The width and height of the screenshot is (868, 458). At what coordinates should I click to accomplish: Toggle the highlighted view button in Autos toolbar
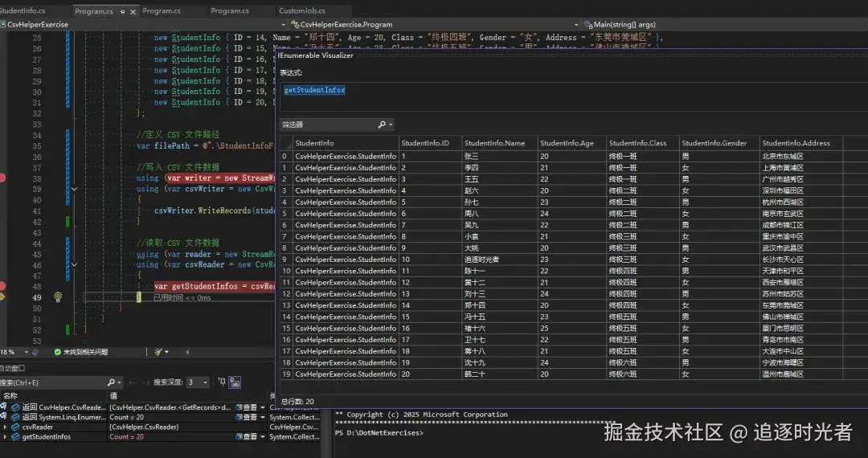(235, 382)
